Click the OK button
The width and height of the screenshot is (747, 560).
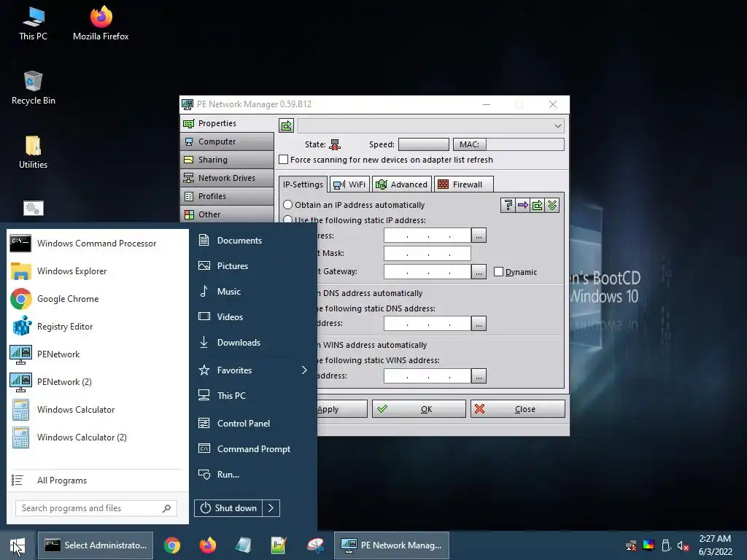click(x=419, y=409)
